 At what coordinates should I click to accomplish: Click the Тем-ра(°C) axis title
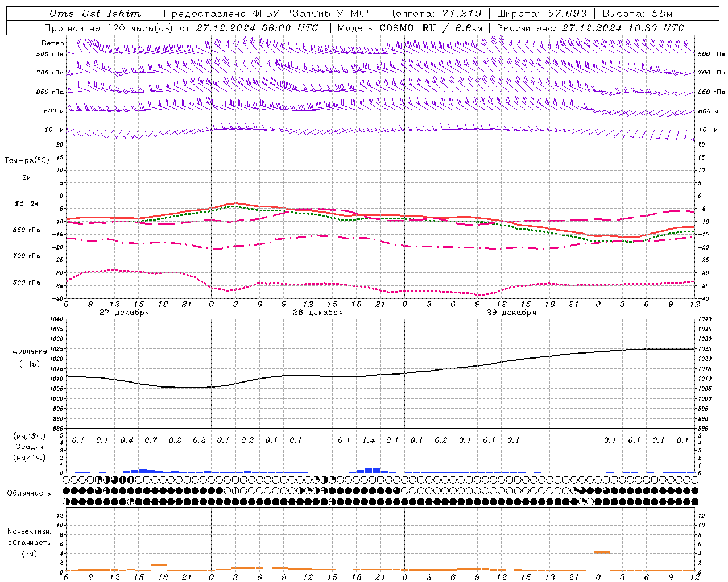click(x=27, y=161)
